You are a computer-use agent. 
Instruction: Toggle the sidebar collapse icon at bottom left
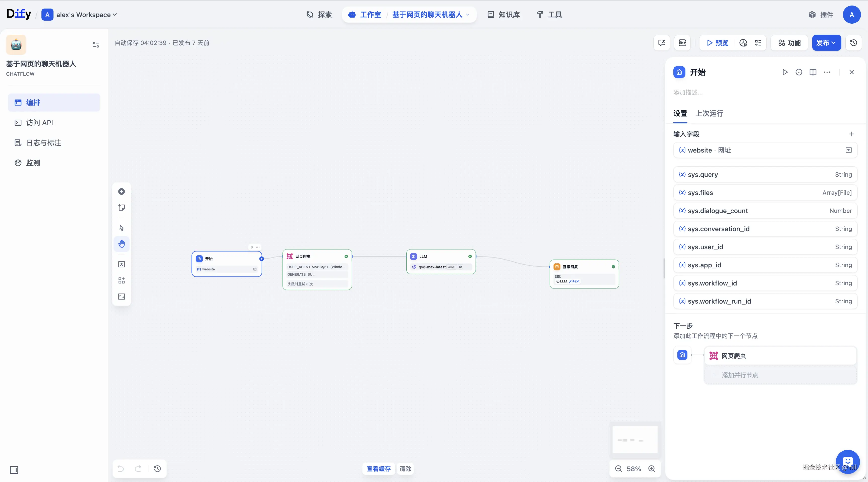point(14,470)
